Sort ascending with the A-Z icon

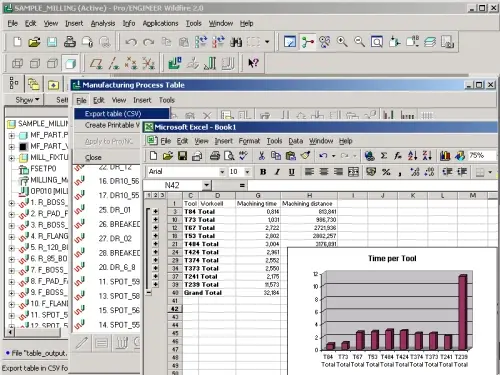tap(413, 156)
